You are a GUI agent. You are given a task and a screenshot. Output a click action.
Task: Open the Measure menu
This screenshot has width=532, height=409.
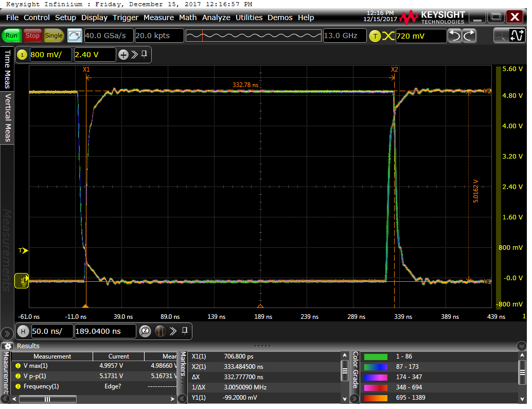click(x=158, y=18)
